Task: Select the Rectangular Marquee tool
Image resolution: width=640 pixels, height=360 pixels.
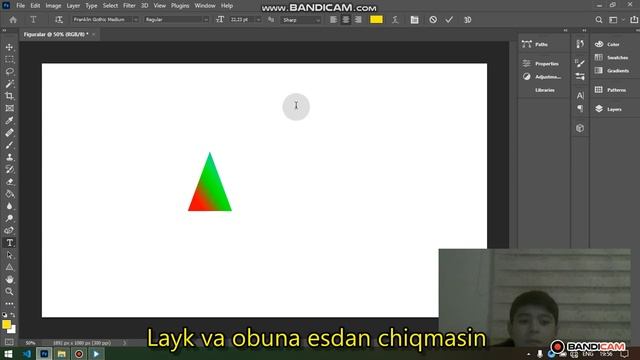Action: coord(9,60)
